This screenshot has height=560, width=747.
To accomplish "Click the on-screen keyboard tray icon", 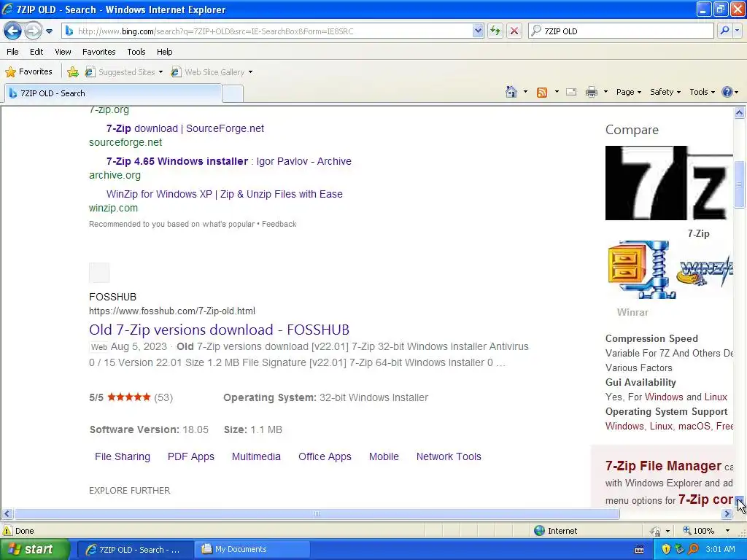I will (639, 550).
